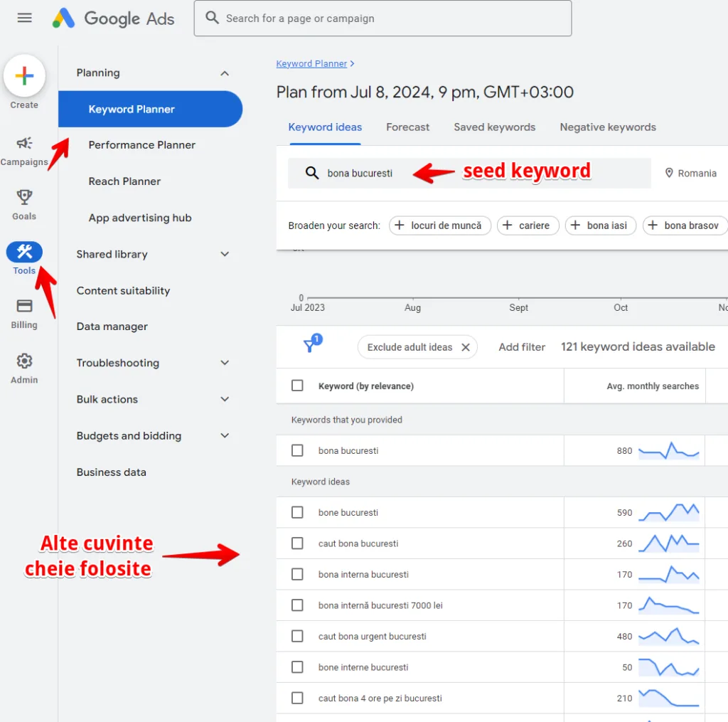
Task: Switch to the Negative keywords tab
Action: click(x=608, y=127)
